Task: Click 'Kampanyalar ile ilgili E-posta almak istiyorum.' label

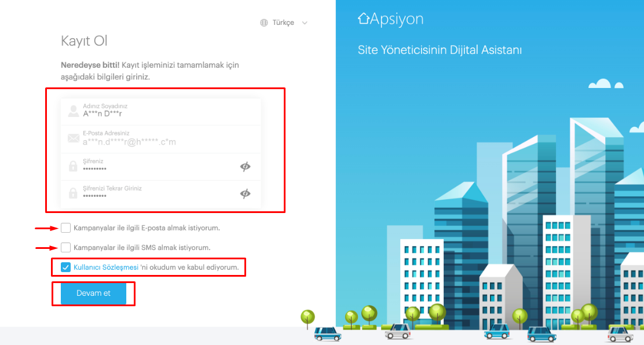Action: (x=147, y=228)
